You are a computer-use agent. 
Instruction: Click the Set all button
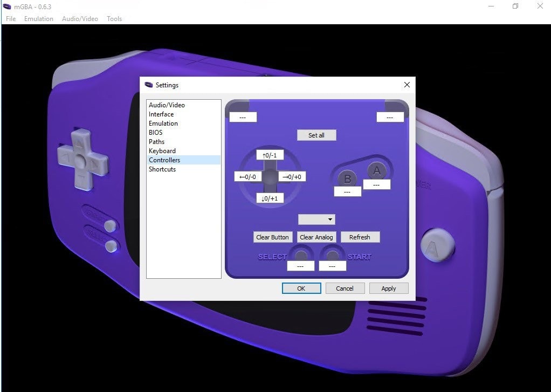click(316, 135)
